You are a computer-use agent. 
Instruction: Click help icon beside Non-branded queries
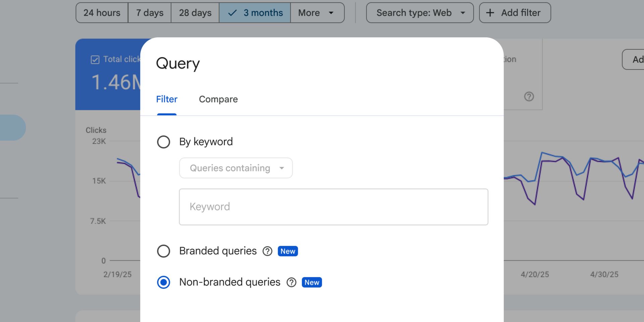(x=291, y=282)
